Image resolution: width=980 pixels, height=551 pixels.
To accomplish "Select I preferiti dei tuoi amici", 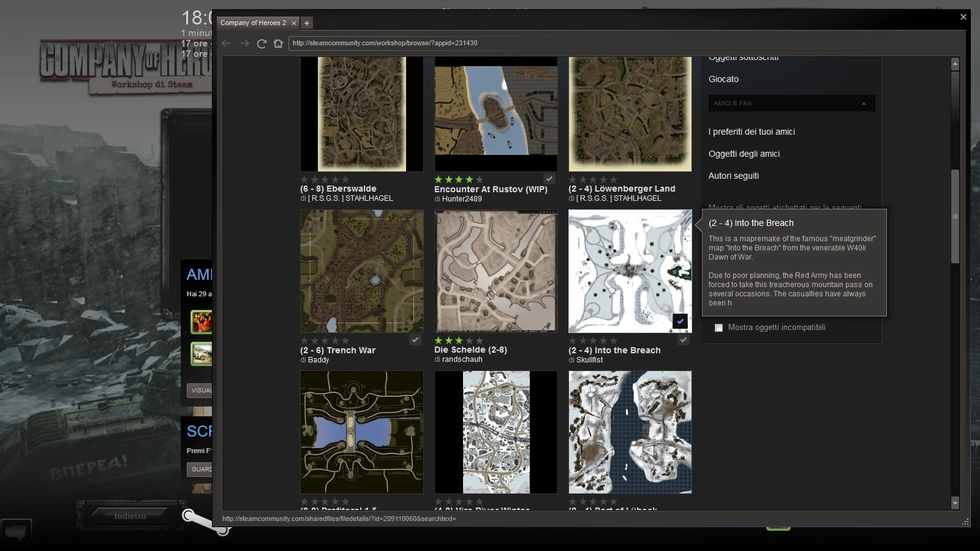I will (752, 132).
